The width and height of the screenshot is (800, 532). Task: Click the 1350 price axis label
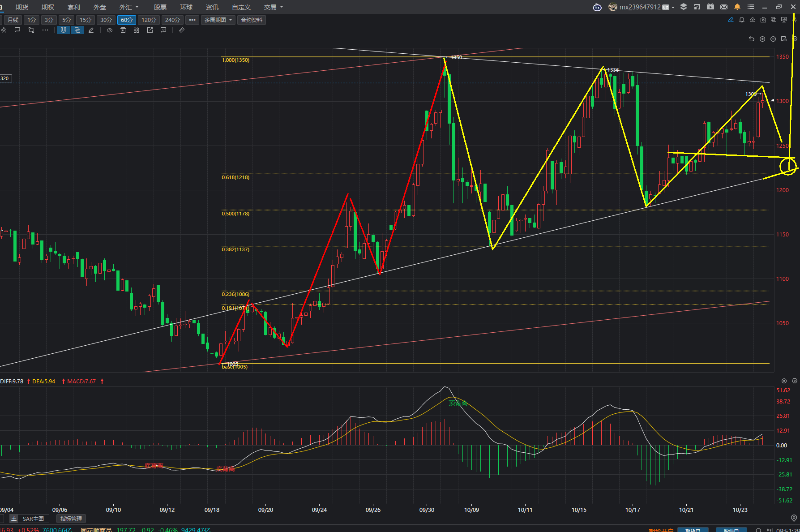783,57
